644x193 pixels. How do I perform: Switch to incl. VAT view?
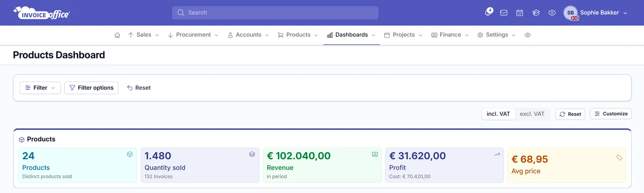[x=498, y=114]
